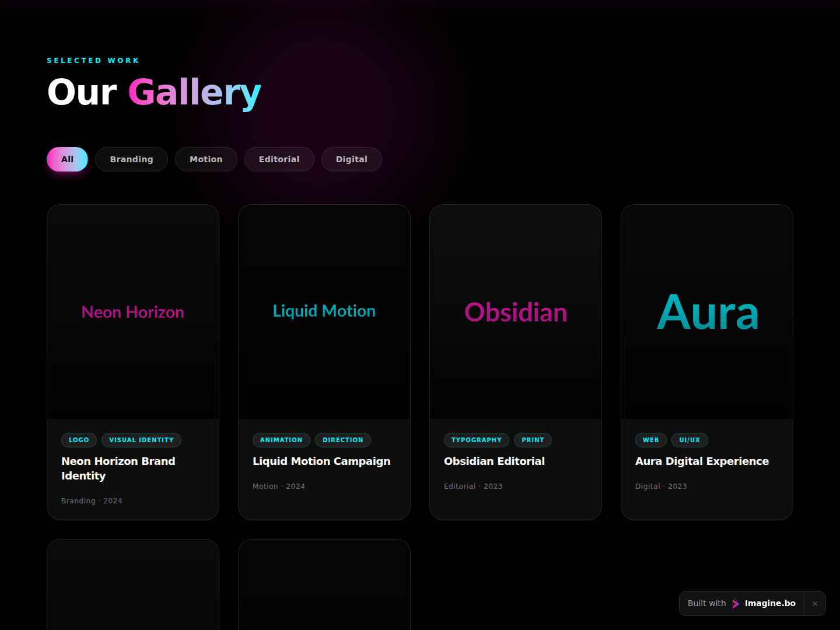This screenshot has height=630, width=840.
Task: Open Liquid Motion Campaign title
Action: [321, 461]
